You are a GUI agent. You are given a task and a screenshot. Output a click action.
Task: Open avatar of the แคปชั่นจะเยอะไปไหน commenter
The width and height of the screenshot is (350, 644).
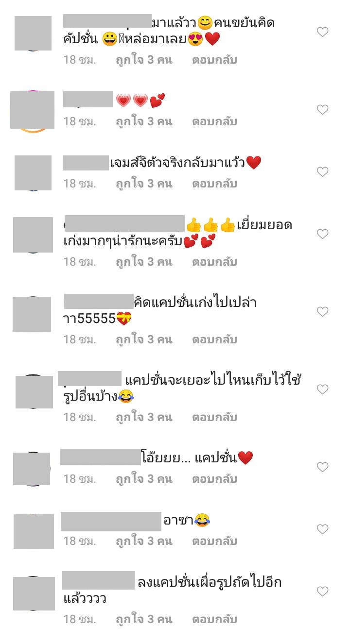click(x=34, y=391)
